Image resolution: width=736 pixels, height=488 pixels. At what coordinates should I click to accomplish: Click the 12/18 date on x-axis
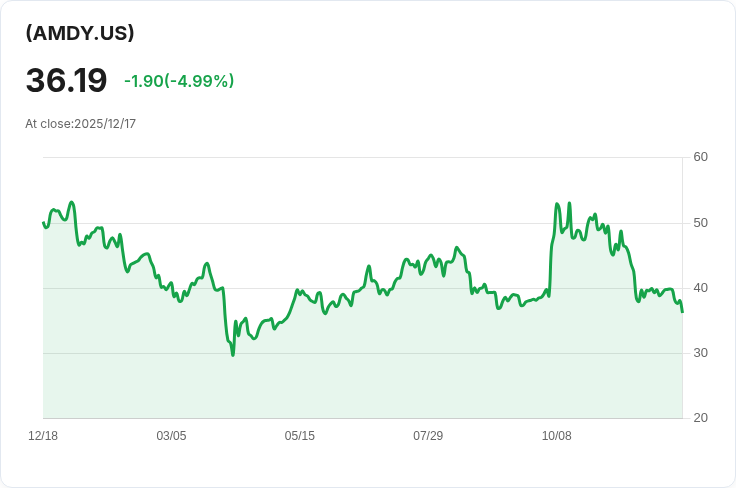[43, 436]
